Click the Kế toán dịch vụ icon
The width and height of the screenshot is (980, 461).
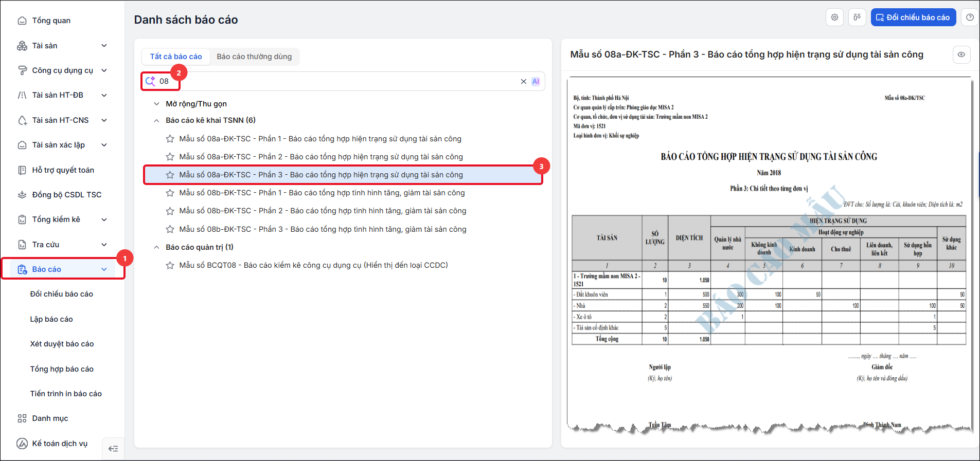[x=22, y=444]
